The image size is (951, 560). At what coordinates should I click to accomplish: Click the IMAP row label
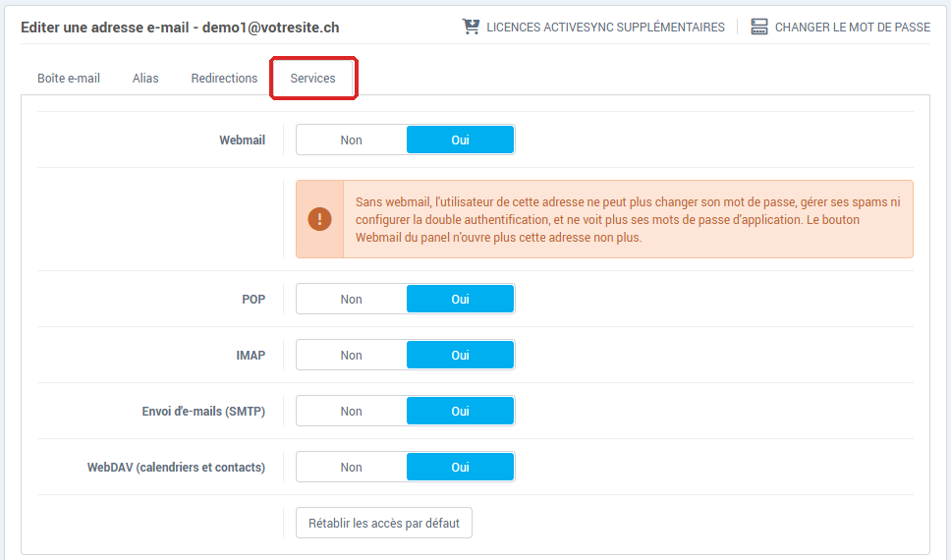click(251, 355)
